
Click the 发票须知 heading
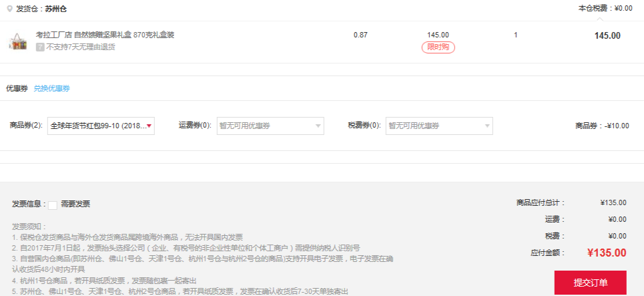click(x=29, y=227)
